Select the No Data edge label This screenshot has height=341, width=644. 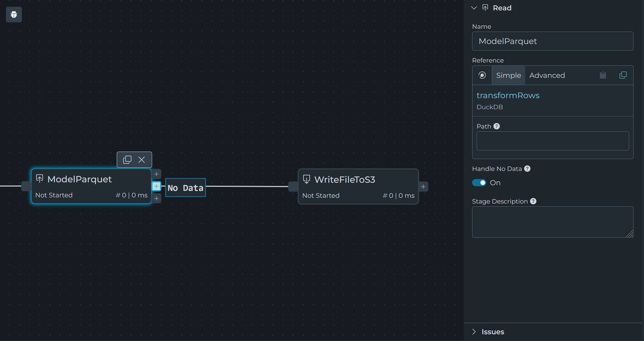click(186, 188)
